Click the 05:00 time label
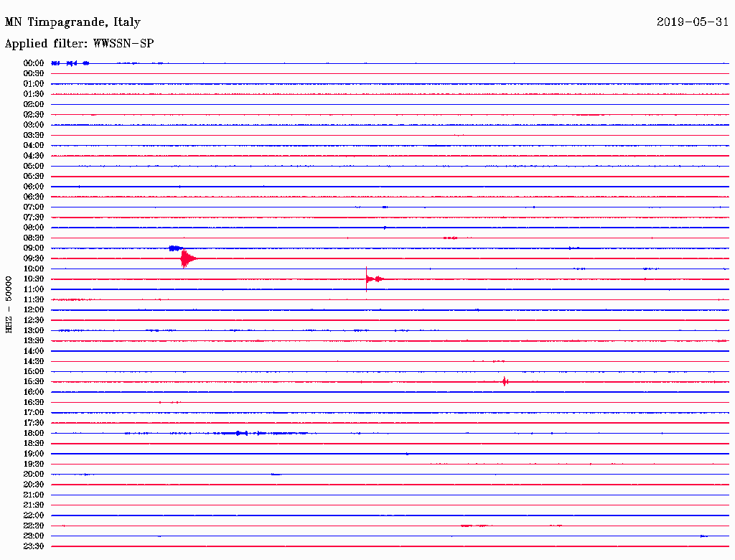735x560 pixels. [34, 166]
